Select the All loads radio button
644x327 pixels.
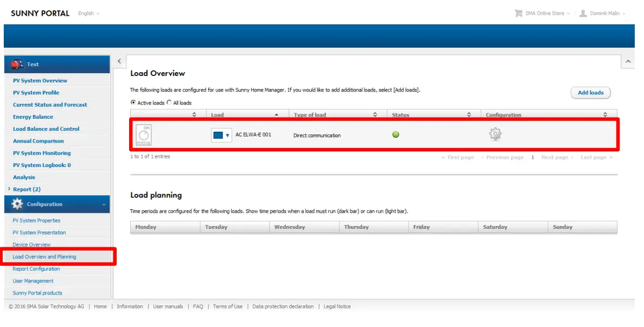point(169,102)
